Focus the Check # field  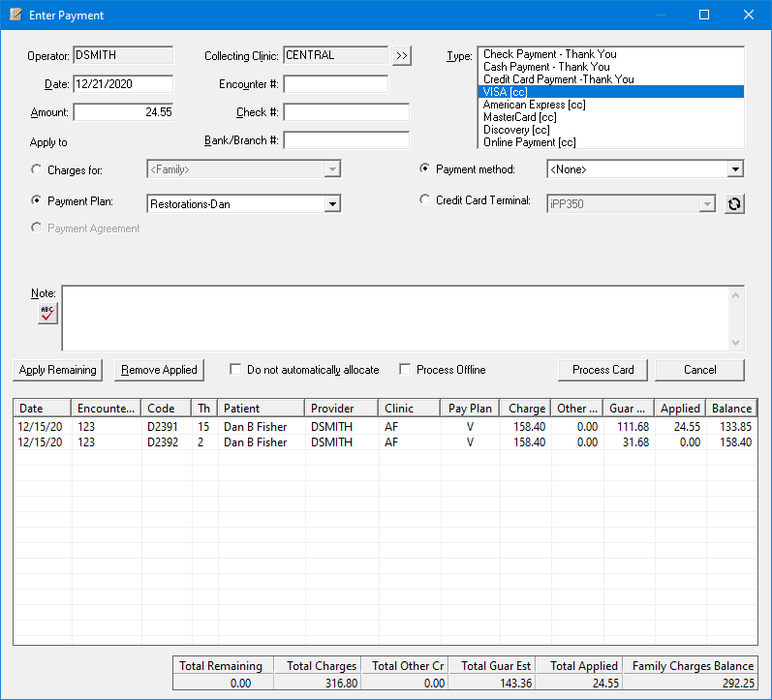[x=347, y=111]
